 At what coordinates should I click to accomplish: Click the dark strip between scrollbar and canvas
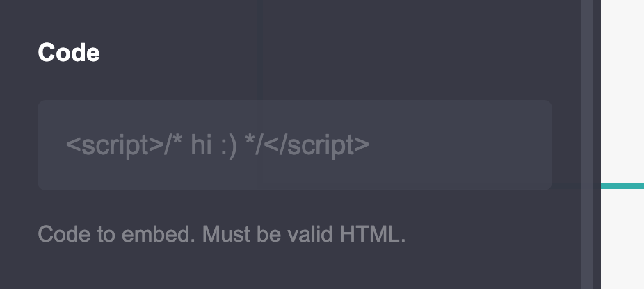596,144
